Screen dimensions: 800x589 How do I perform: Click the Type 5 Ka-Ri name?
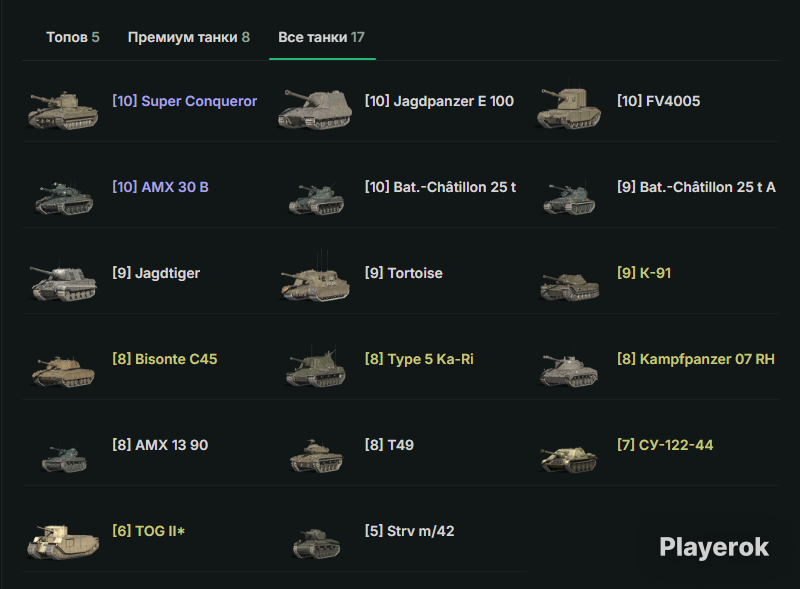(419, 359)
